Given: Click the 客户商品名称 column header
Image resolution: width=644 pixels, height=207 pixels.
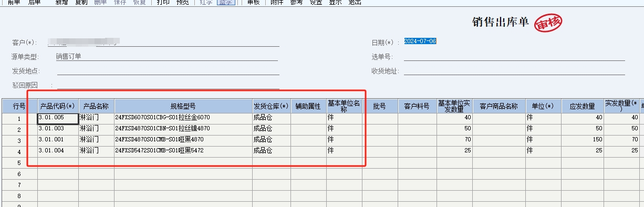Looking at the screenshot, I should 498,106.
